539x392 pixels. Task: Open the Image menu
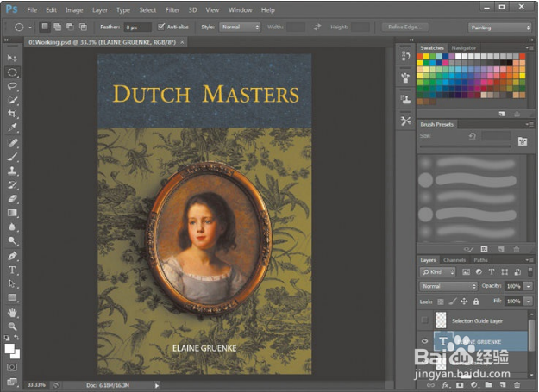(74, 10)
